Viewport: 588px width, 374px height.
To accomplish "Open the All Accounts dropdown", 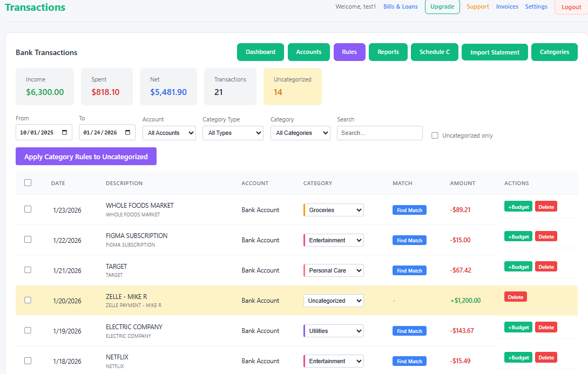I will (x=169, y=133).
